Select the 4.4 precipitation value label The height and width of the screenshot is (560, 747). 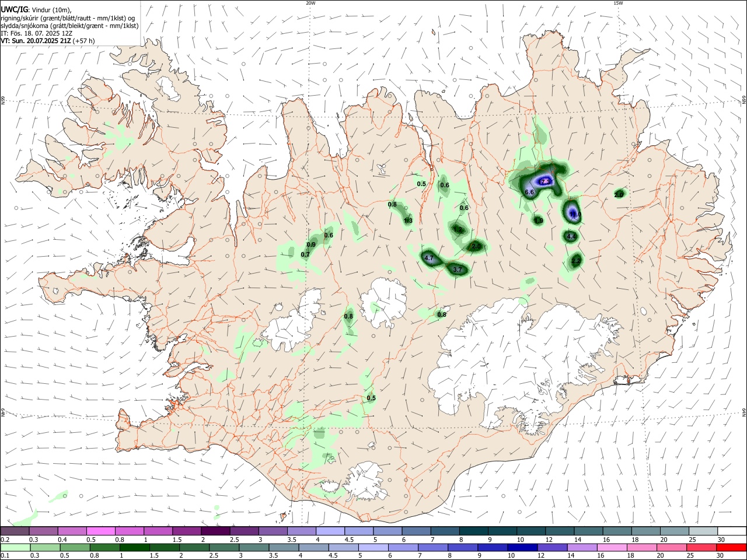571,236
